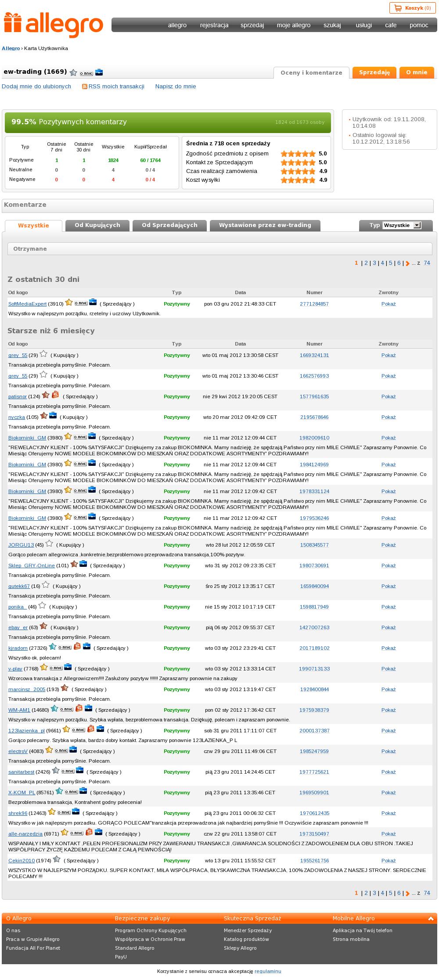
Task: Switch to the 'Sprzedaję' tab
Action: [374, 72]
